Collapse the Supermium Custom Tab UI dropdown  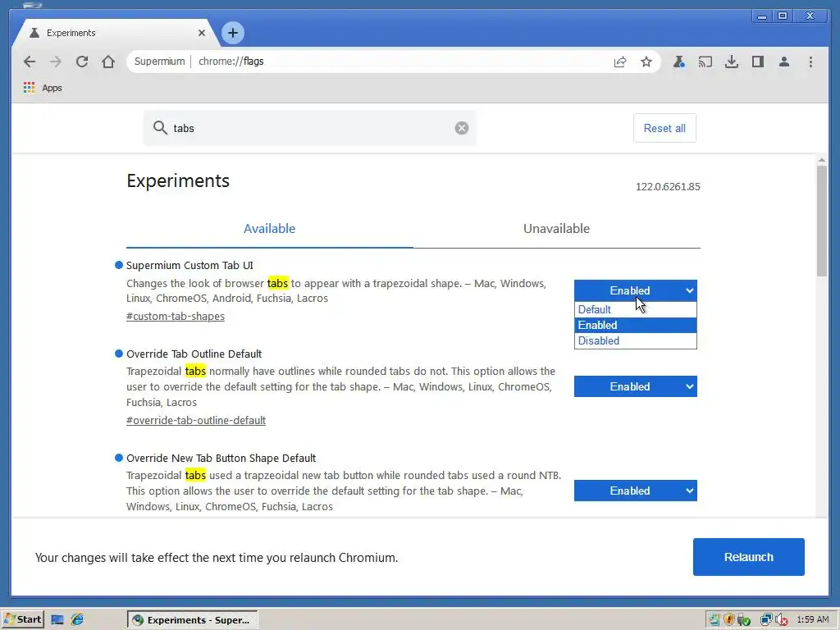click(636, 290)
